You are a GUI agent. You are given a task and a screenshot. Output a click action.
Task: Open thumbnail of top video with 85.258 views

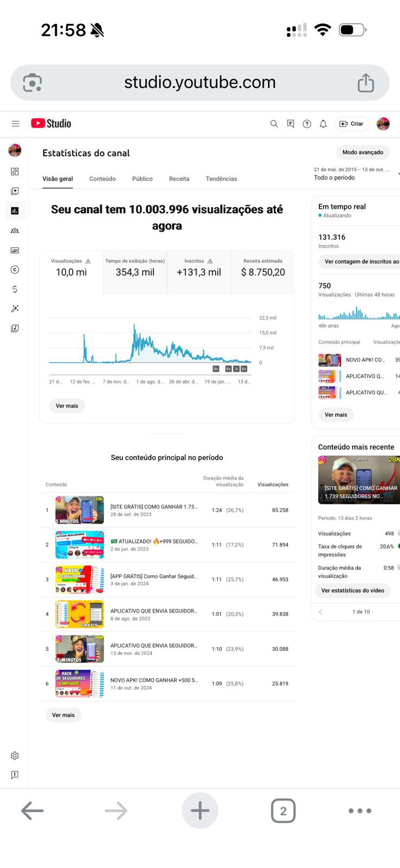(80, 510)
